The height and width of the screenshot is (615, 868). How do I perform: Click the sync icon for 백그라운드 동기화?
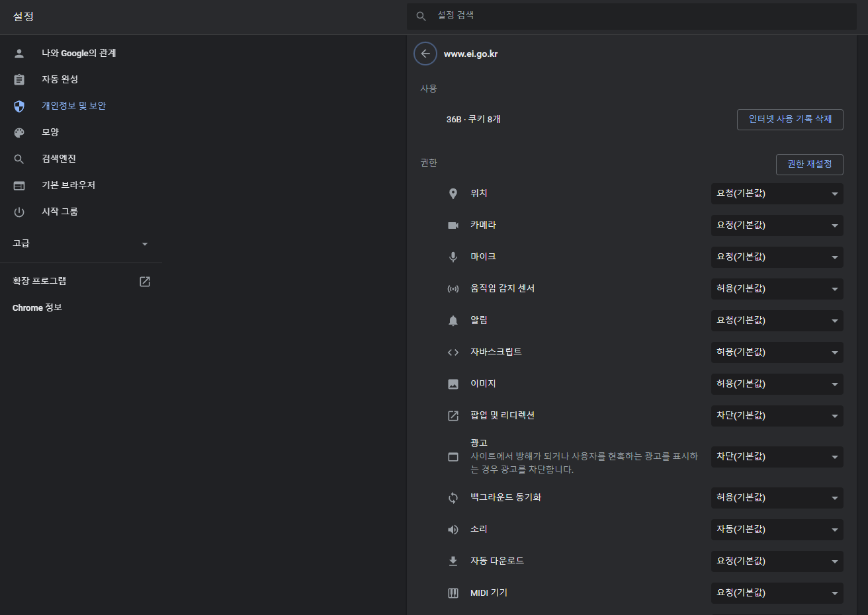click(x=453, y=498)
